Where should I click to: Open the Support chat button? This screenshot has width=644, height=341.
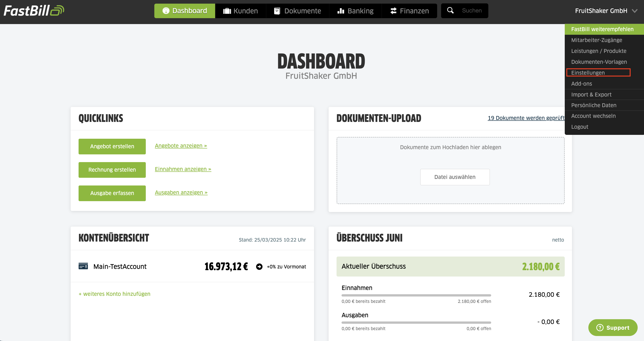613,328
